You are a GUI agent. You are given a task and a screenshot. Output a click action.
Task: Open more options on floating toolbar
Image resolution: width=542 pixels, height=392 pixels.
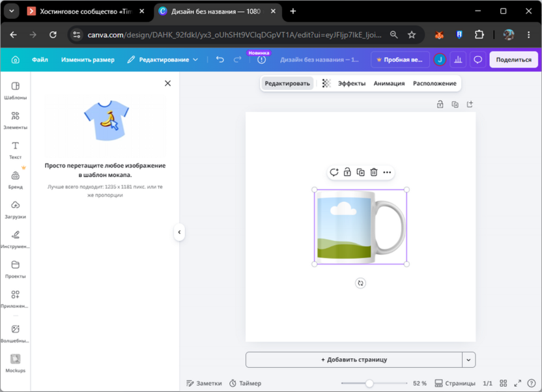(x=387, y=172)
